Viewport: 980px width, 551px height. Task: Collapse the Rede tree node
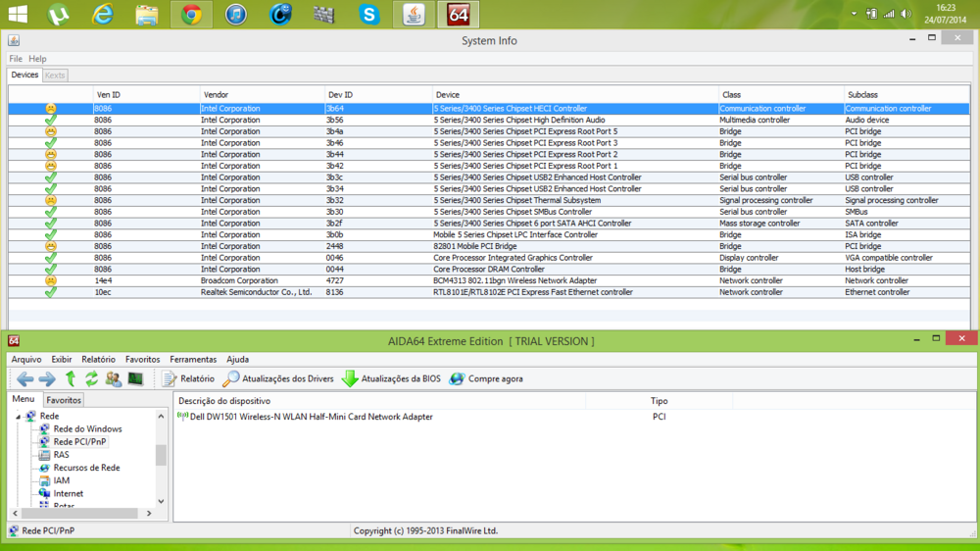[x=18, y=417]
